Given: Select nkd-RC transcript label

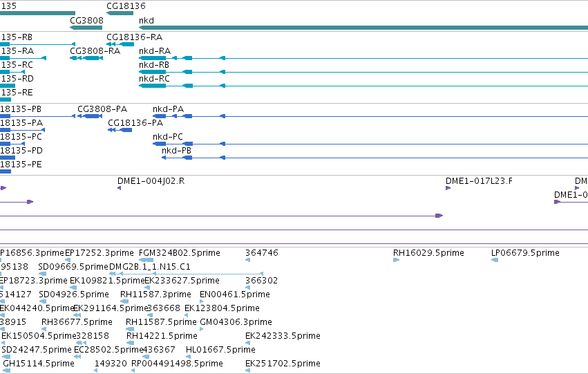Looking at the screenshot, I should tap(154, 79).
